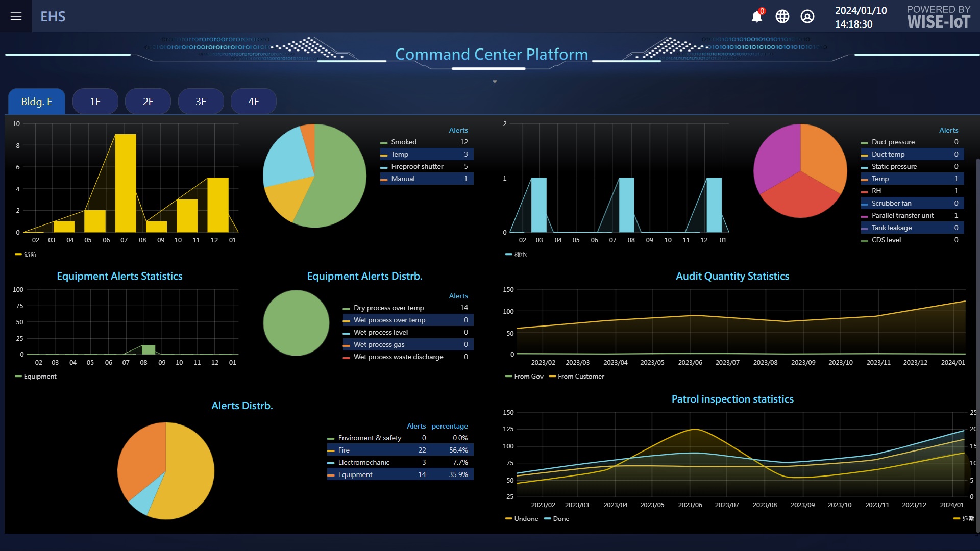Expand the 1F floor tab
This screenshot has width=980, height=551.
pos(95,101)
